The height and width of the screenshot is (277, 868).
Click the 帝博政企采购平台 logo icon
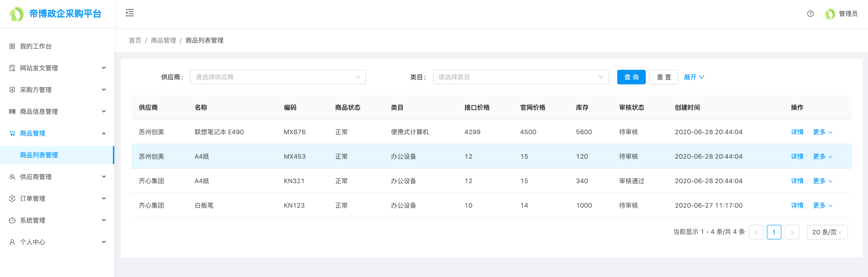coord(16,14)
